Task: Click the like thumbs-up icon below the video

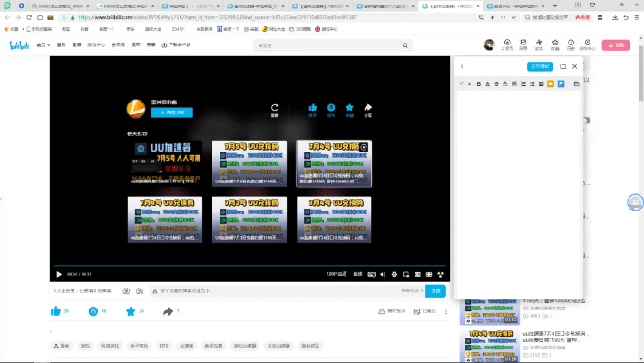Action: (54, 311)
